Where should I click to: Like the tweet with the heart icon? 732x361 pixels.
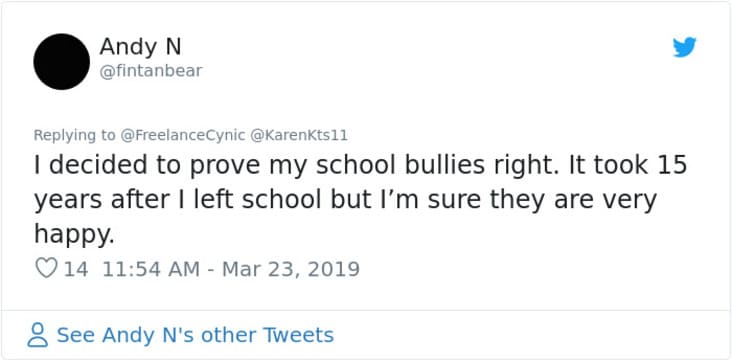[46, 269]
